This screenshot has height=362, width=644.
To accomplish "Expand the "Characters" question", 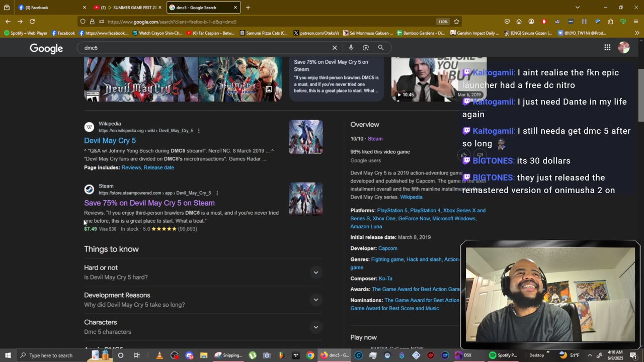I will [315, 327].
